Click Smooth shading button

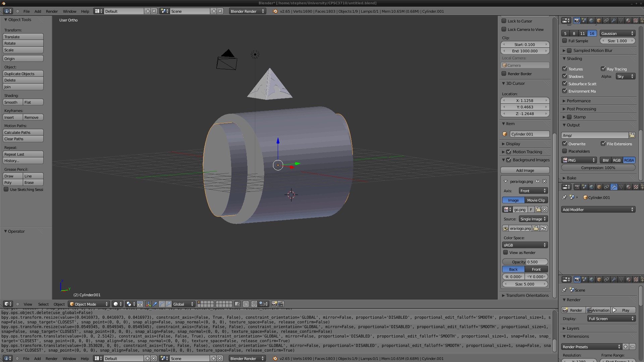tap(13, 102)
